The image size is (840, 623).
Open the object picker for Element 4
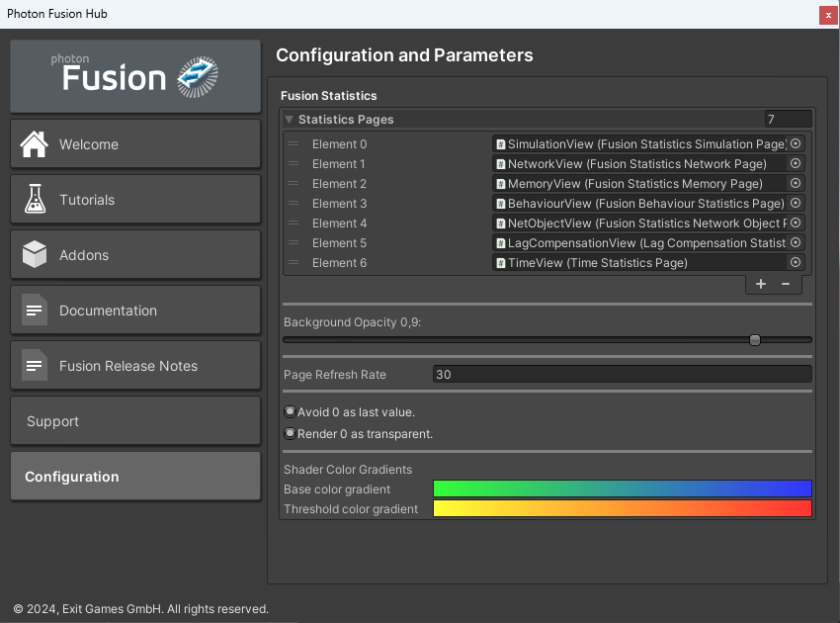(x=796, y=223)
